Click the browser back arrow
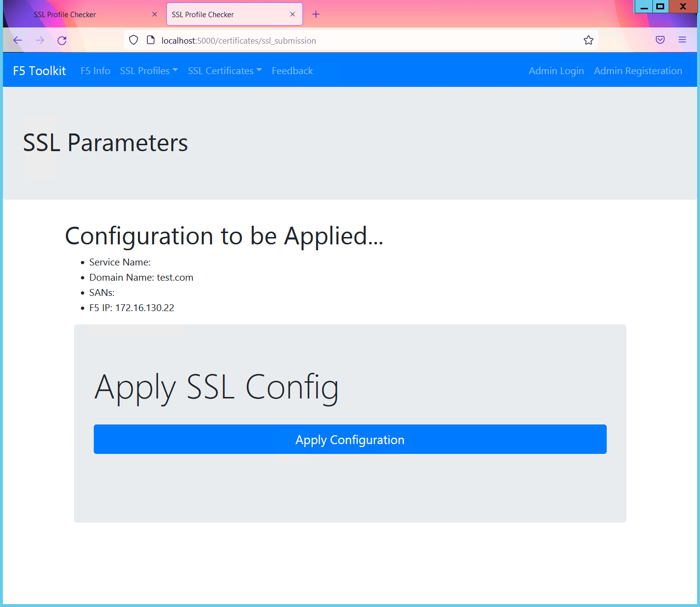This screenshot has width=700, height=607. [x=18, y=40]
